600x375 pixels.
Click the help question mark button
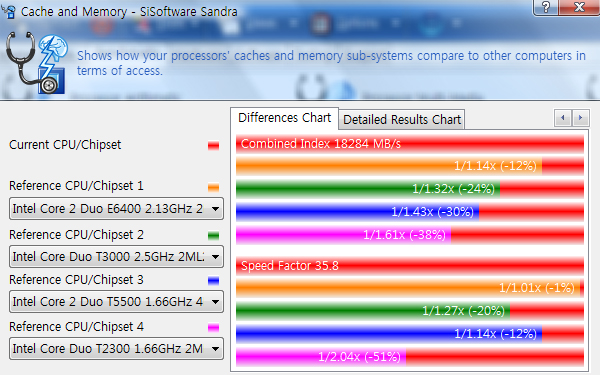[546, 7]
